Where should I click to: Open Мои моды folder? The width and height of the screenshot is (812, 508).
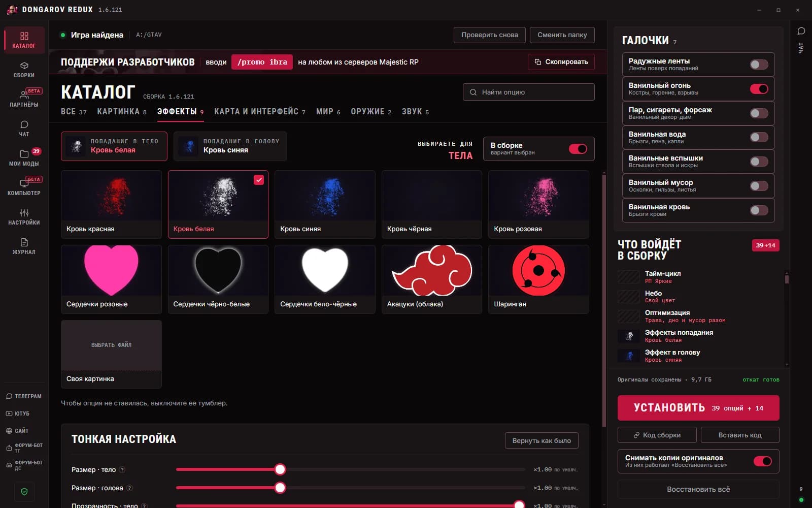tap(24, 158)
